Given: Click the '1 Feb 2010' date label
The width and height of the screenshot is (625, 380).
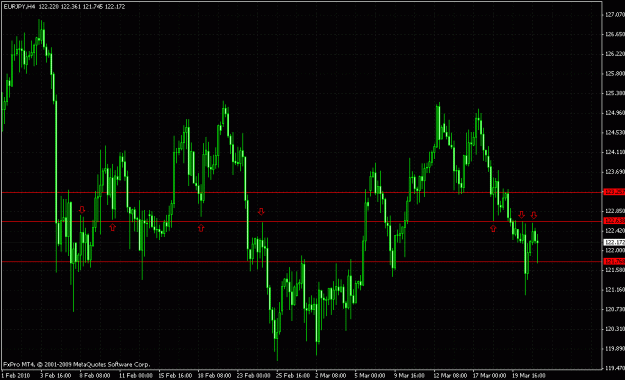Looking at the screenshot, I should coord(16,375).
